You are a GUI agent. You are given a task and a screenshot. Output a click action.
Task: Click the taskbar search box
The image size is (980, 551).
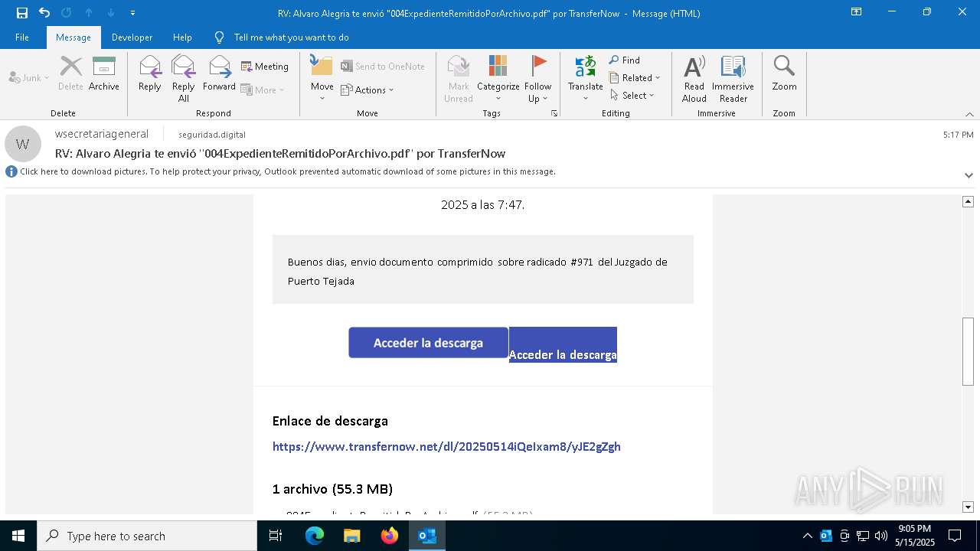(147, 536)
